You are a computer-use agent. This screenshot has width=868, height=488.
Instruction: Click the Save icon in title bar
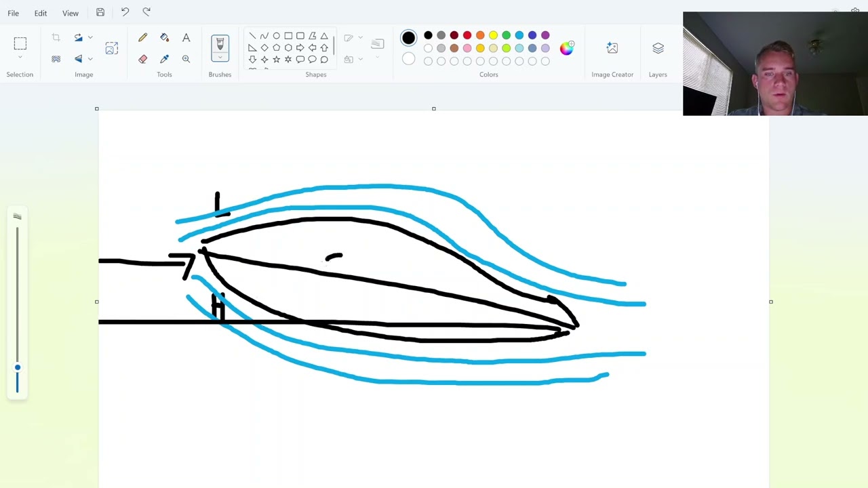pyautogui.click(x=100, y=12)
